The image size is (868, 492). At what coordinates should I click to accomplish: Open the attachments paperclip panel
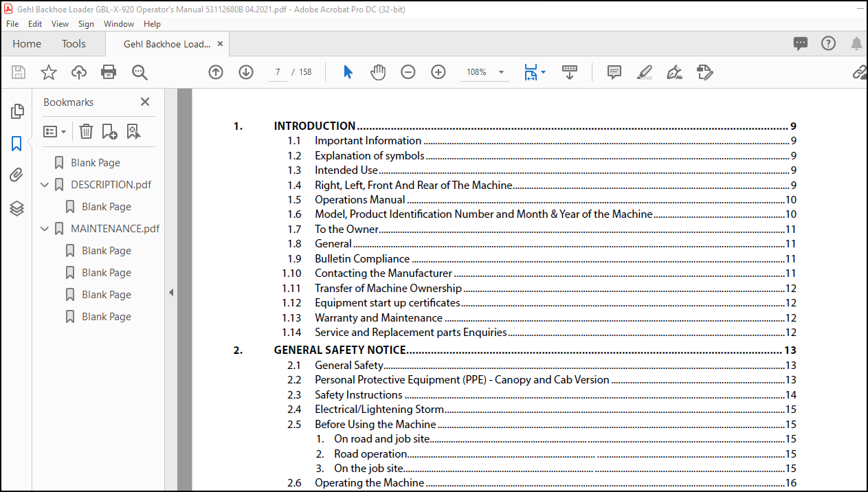click(17, 175)
